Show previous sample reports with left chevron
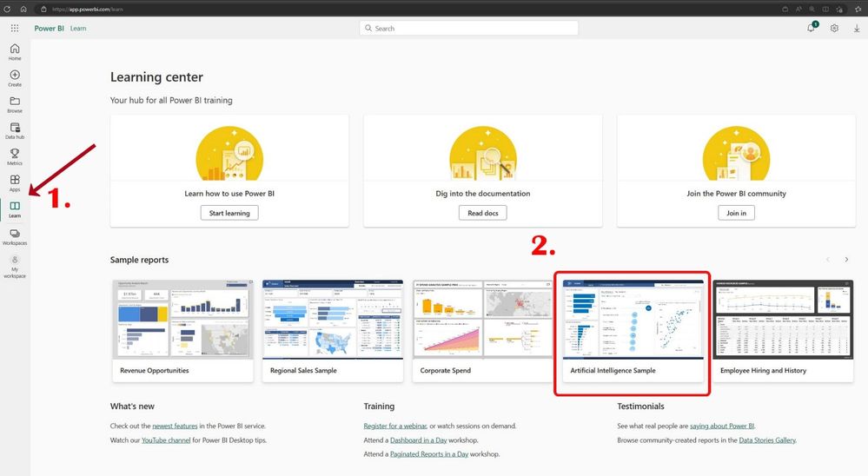 pyautogui.click(x=828, y=260)
